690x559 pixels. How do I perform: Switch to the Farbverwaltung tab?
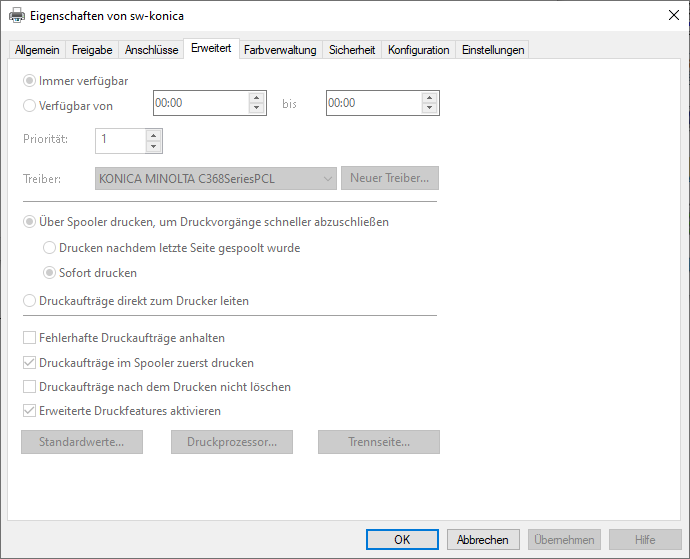click(280, 50)
